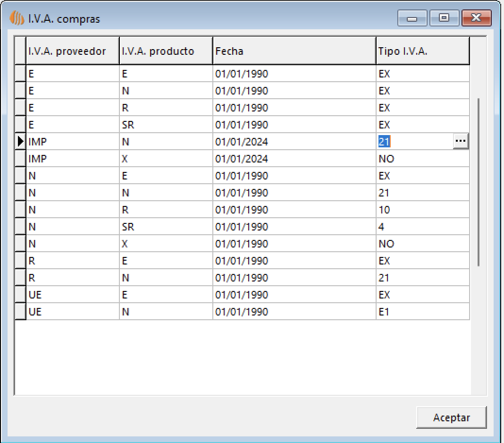Select the Tipo I.V.A. column header
Screen dimensions: 504x443
pyautogui.click(x=422, y=51)
